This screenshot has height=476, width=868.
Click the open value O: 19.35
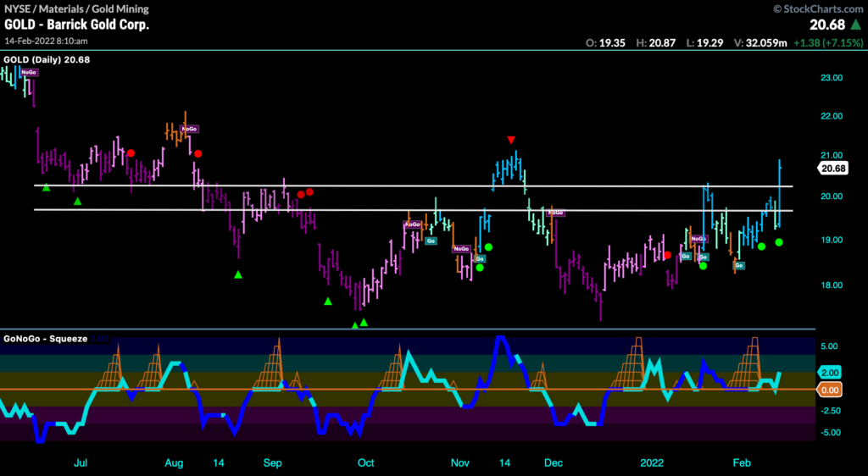pos(605,43)
